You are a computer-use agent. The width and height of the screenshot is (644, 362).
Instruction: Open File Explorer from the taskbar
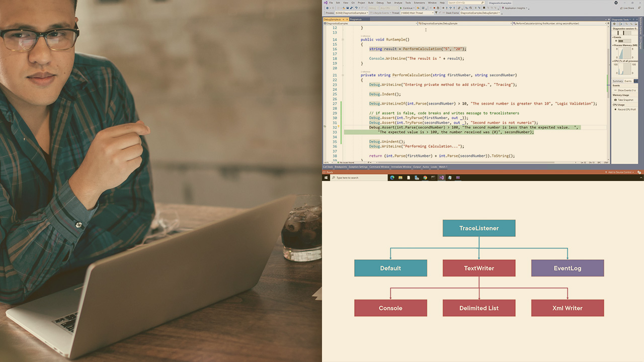click(x=400, y=177)
